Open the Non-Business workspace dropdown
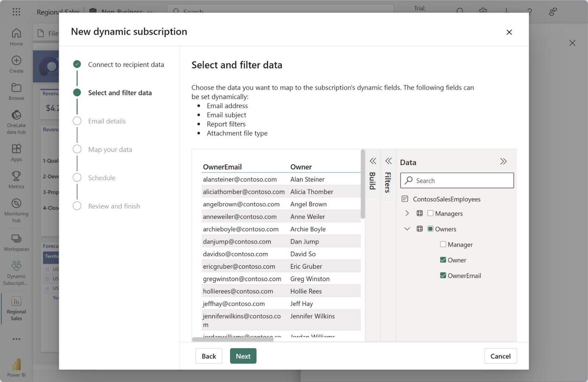Screen dimensions: 588x382 (150, 11)
